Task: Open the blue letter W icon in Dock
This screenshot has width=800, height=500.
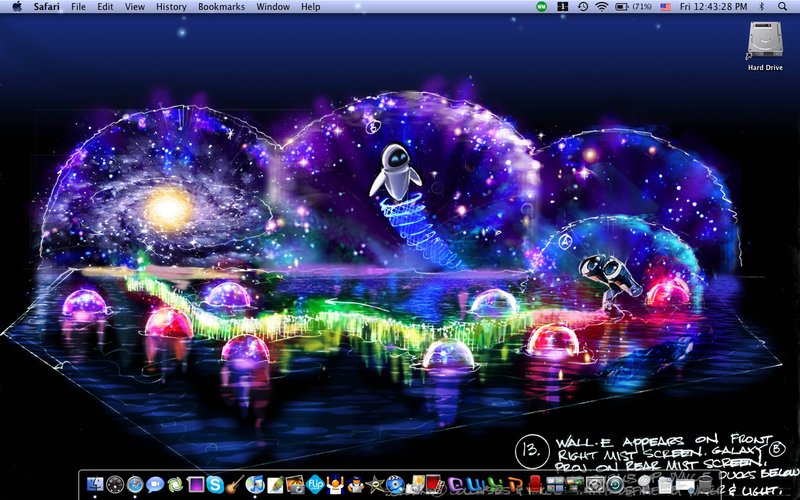Action: [x=475, y=484]
